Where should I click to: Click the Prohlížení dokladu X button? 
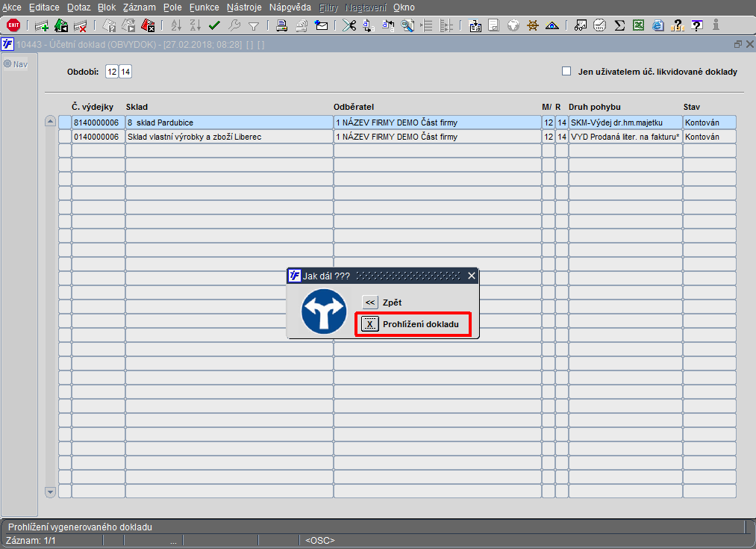tap(370, 324)
